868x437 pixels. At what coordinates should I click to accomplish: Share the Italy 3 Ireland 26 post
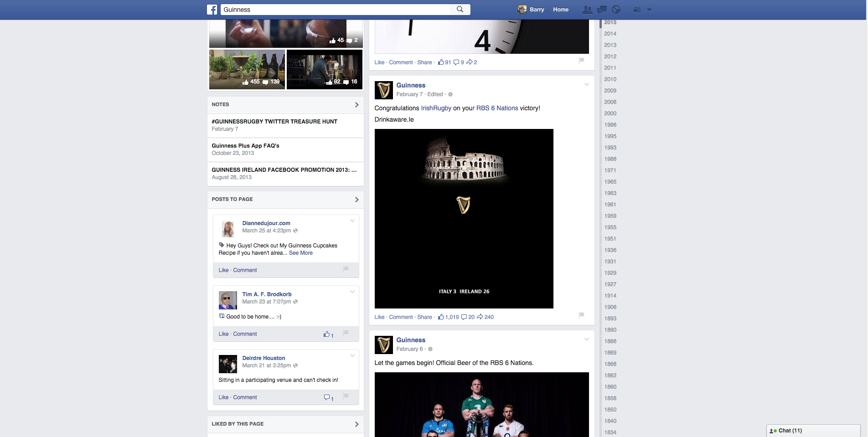tap(424, 317)
